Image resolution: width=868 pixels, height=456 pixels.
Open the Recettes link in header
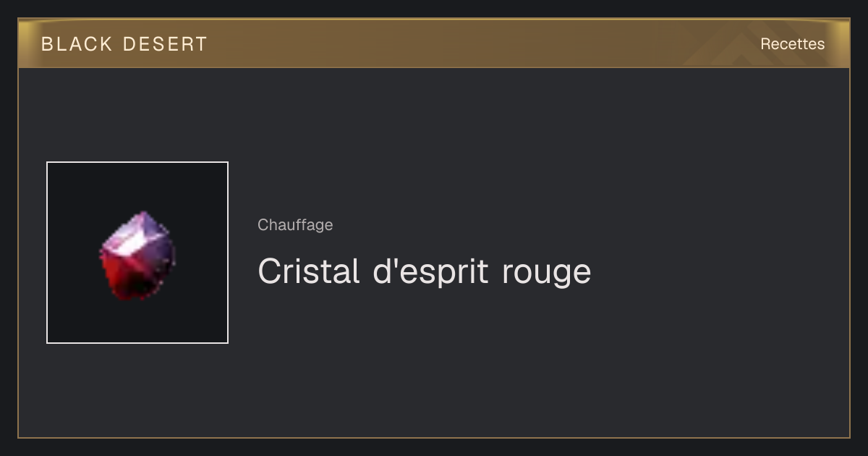point(792,44)
